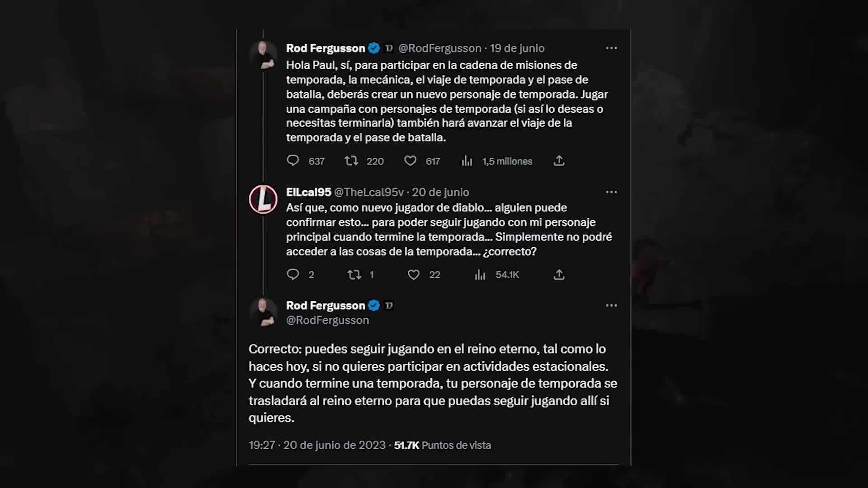868x488 pixels.
Task: Click the Diablo affiliate badge next to Rod's name
Action: pos(388,48)
